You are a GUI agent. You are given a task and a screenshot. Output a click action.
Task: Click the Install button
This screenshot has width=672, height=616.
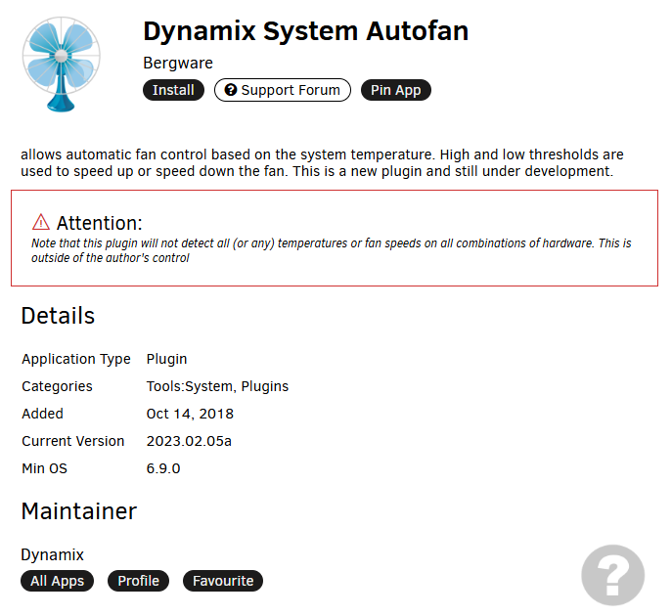(x=173, y=90)
